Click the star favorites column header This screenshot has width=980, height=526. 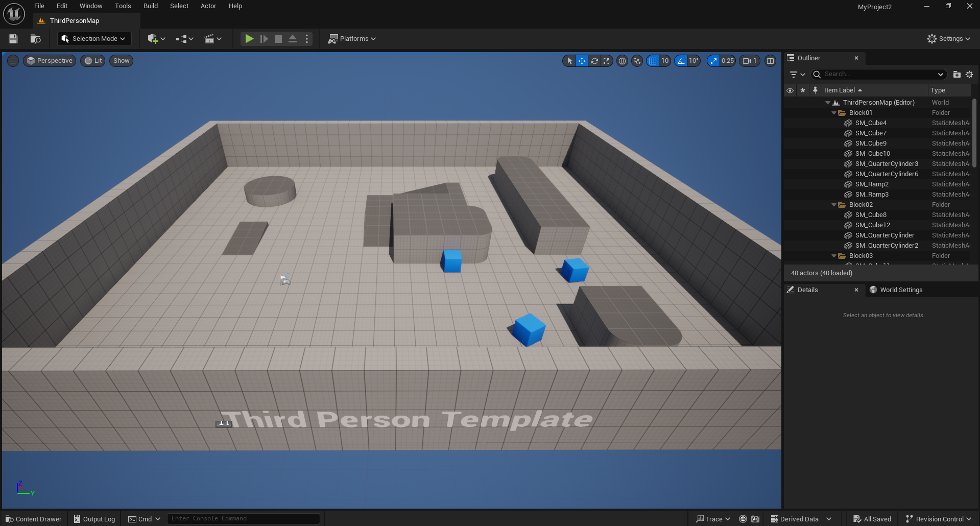[803, 90]
